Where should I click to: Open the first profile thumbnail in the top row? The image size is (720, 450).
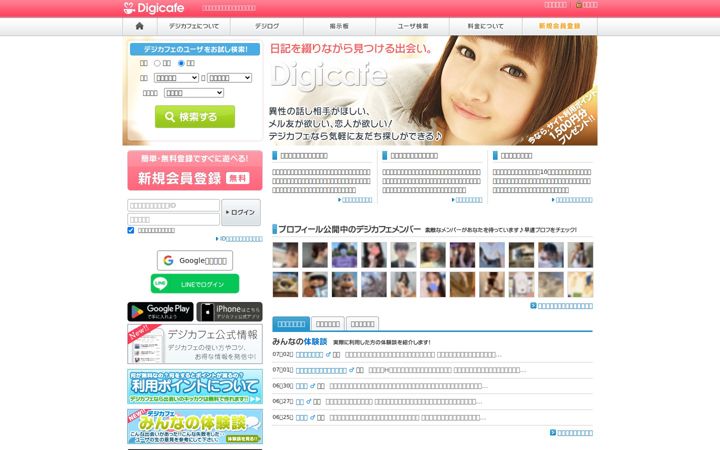pyautogui.click(x=285, y=255)
